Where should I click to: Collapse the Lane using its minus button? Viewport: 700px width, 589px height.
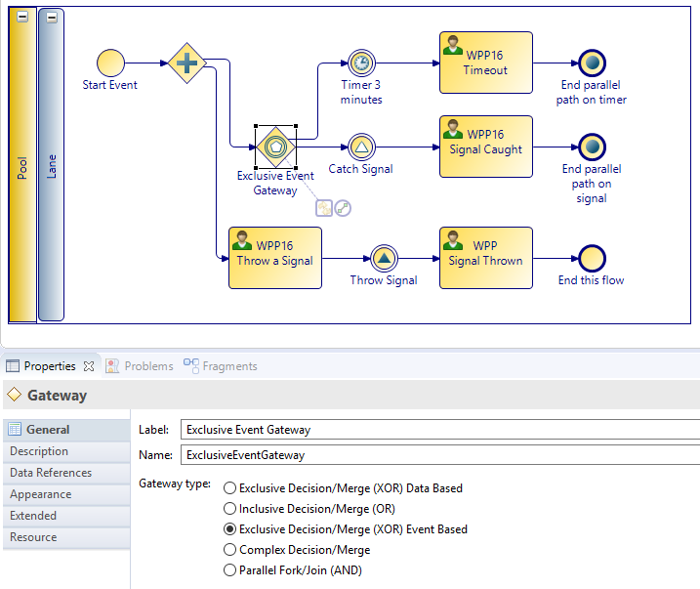point(52,18)
